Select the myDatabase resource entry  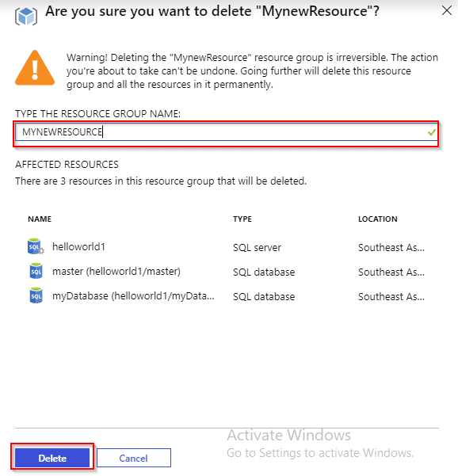133,295
